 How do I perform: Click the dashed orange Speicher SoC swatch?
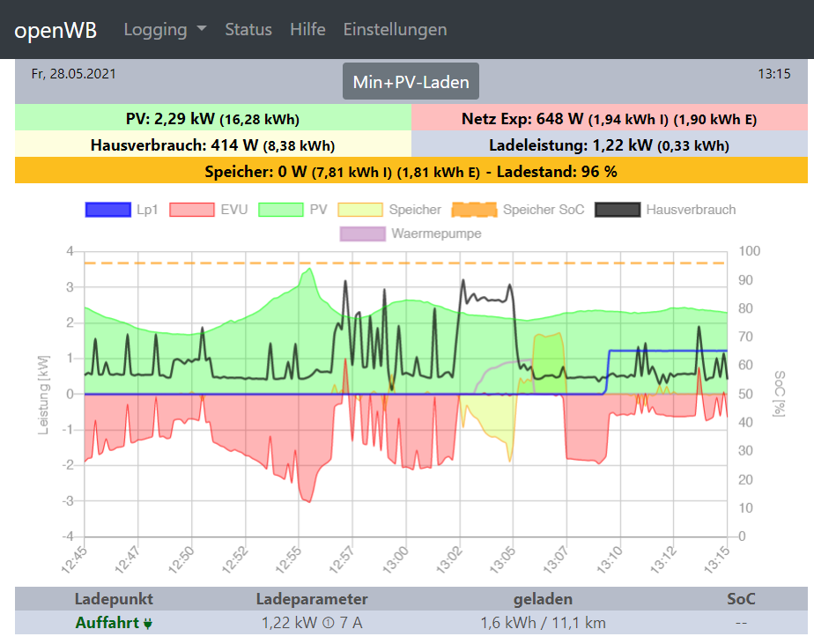(475, 210)
